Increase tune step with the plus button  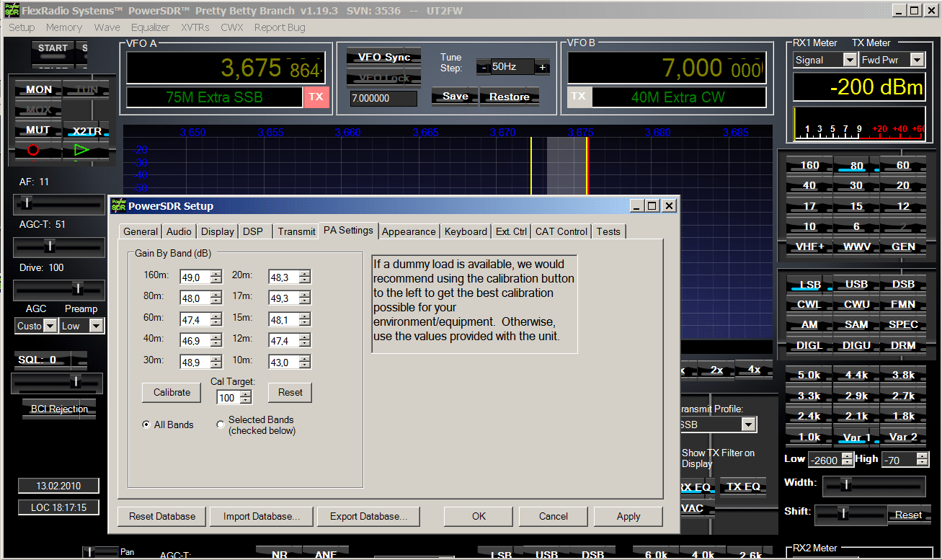coord(542,68)
